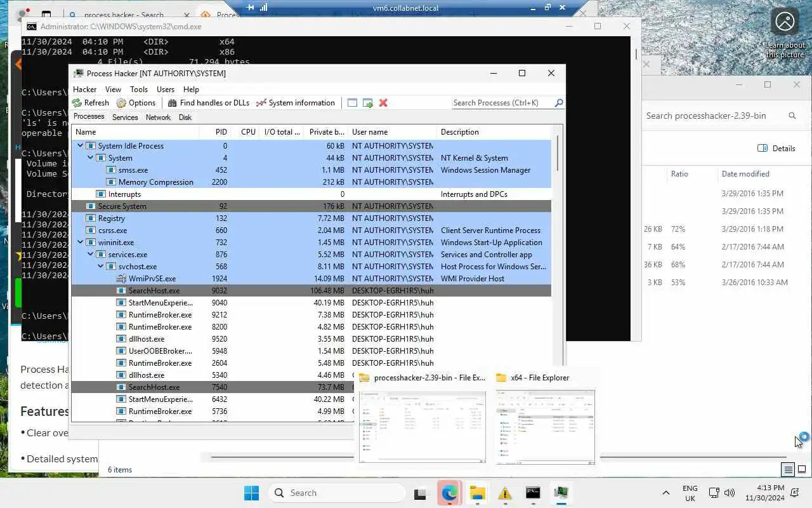This screenshot has height=508, width=812.
Task: Open Find handles or DLLs
Action: (x=208, y=103)
